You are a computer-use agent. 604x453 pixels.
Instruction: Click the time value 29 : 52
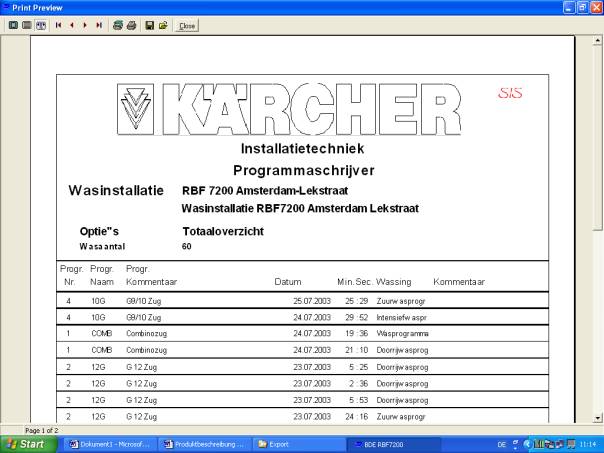[357, 318]
